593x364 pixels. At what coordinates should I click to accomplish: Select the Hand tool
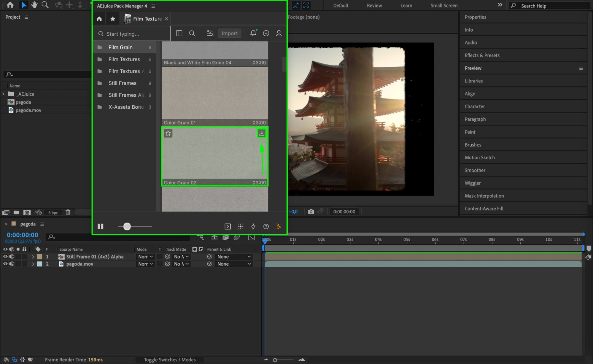click(34, 5)
